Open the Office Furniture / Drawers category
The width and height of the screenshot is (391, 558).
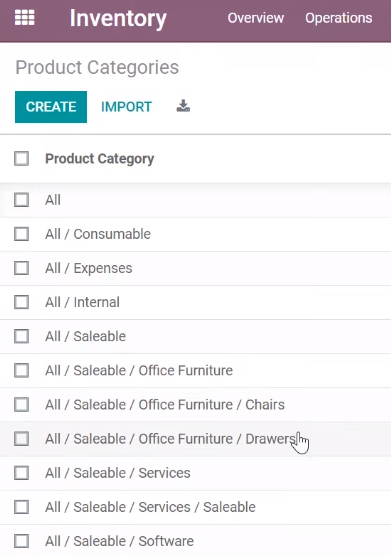coord(195,439)
